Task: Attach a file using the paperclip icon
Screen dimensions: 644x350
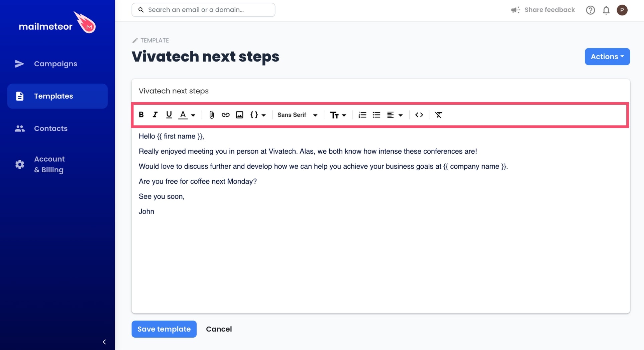Action: pyautogui.click(x=211, y=115)
